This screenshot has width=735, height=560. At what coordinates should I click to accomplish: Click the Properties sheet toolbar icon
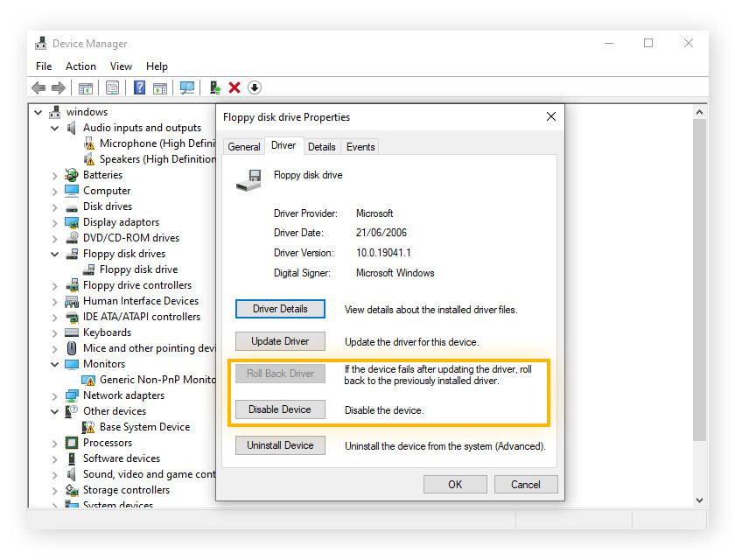tap(112, 87)
